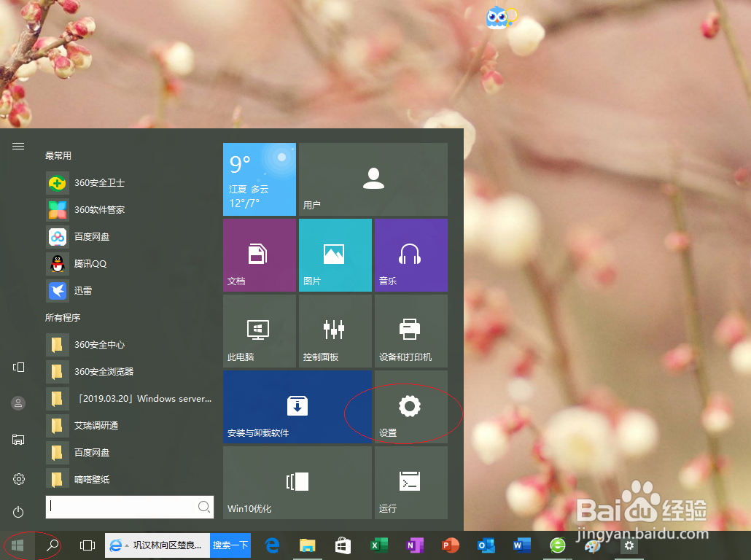Click the 搜索一下 button
The image size is (751, 560).
click(230, 545)
